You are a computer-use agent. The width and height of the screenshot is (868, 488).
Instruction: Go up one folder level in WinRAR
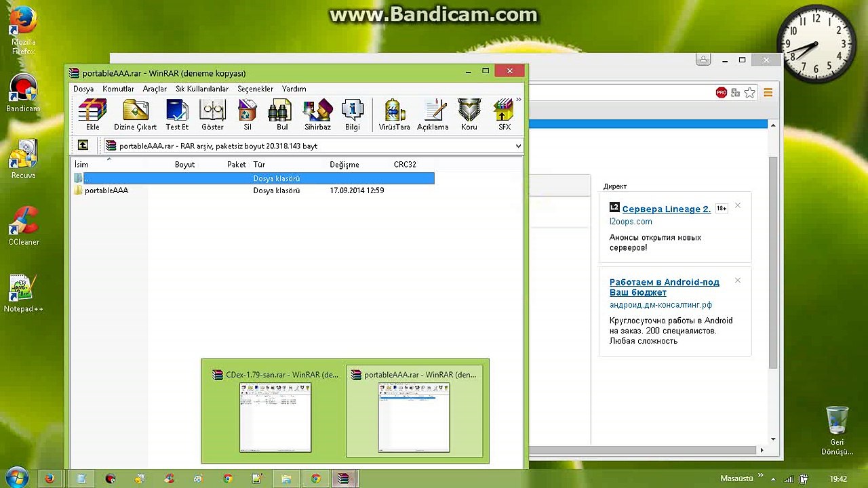tap(83, 145)
